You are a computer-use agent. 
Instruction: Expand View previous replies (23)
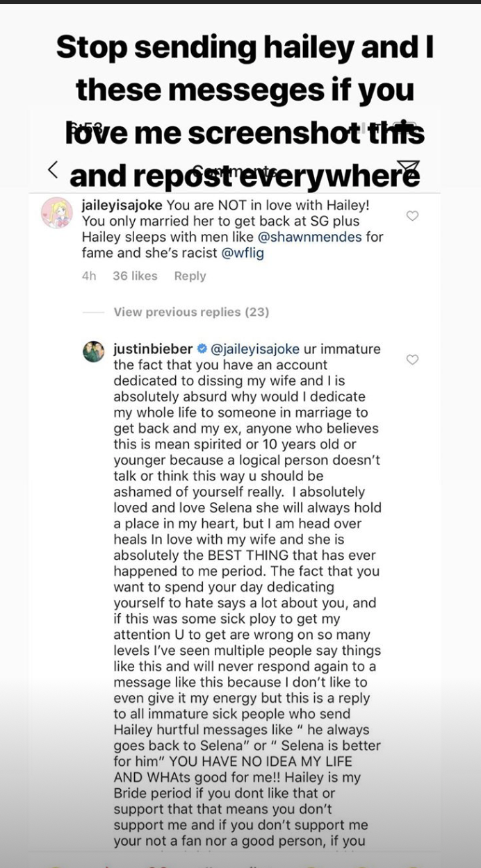[x=191, y=312]
